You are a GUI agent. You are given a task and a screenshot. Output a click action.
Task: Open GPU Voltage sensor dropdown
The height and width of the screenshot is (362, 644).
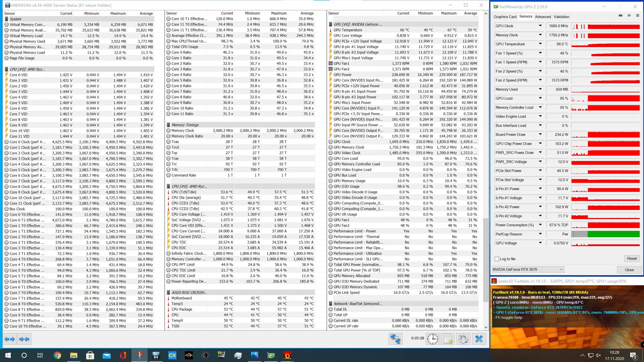(540, 243)
